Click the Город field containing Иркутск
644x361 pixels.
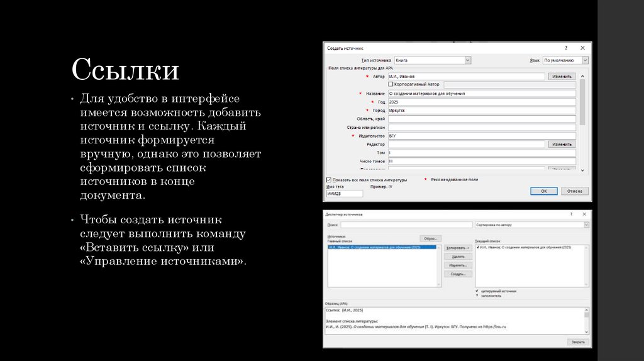click(x=482, y=111)
